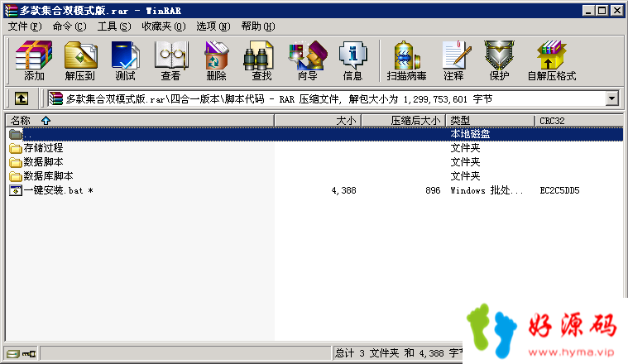
Task: Minimize the WinRAR window
Action: tap(588, 11)
